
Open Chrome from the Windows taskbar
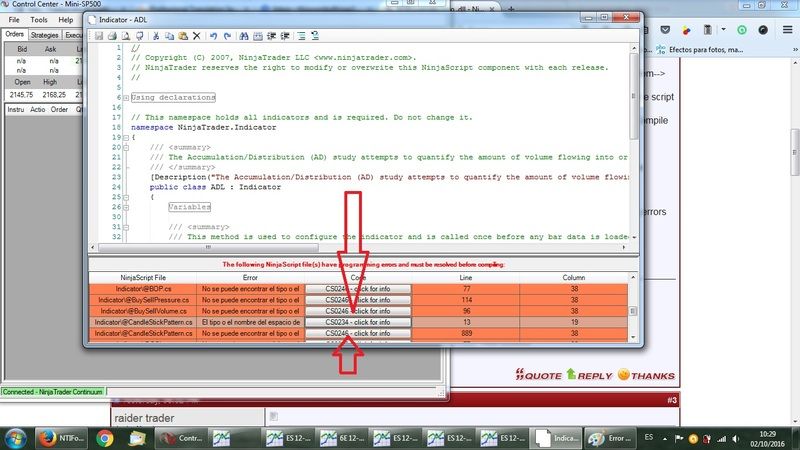[103, 437]
